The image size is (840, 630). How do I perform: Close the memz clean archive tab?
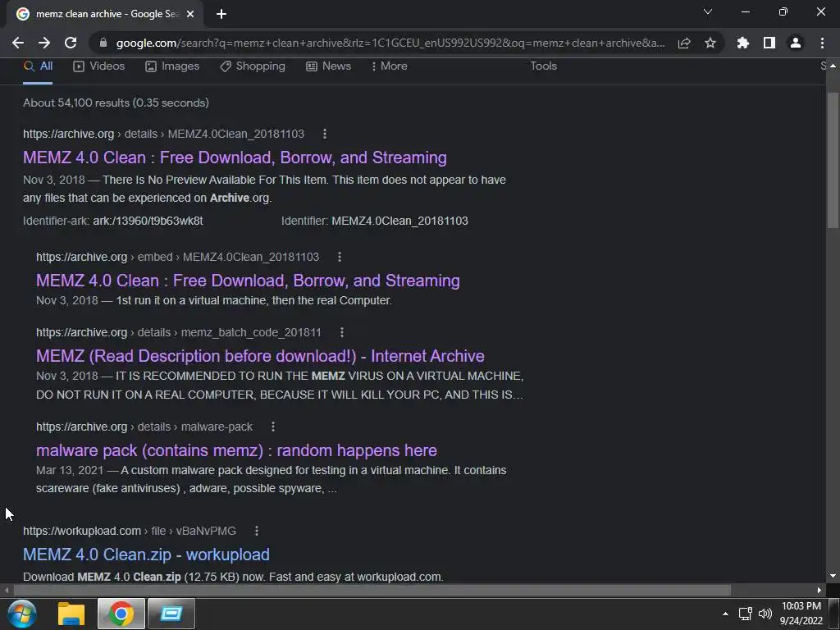[x=190, y=14]
